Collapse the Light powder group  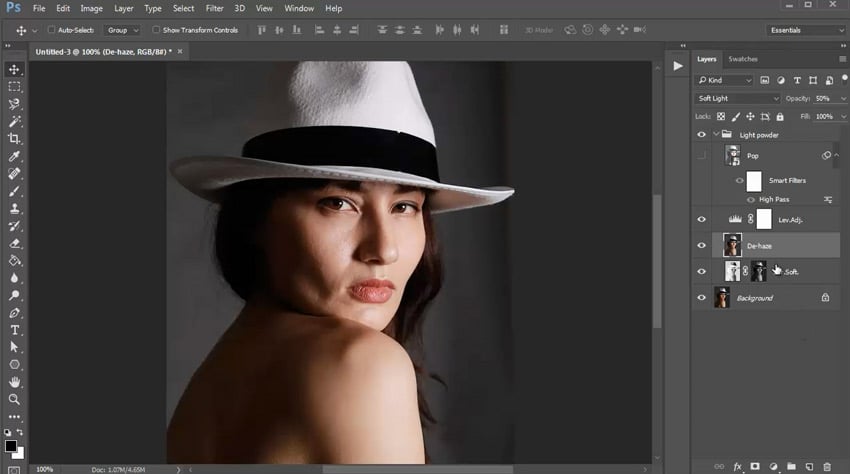716,134
